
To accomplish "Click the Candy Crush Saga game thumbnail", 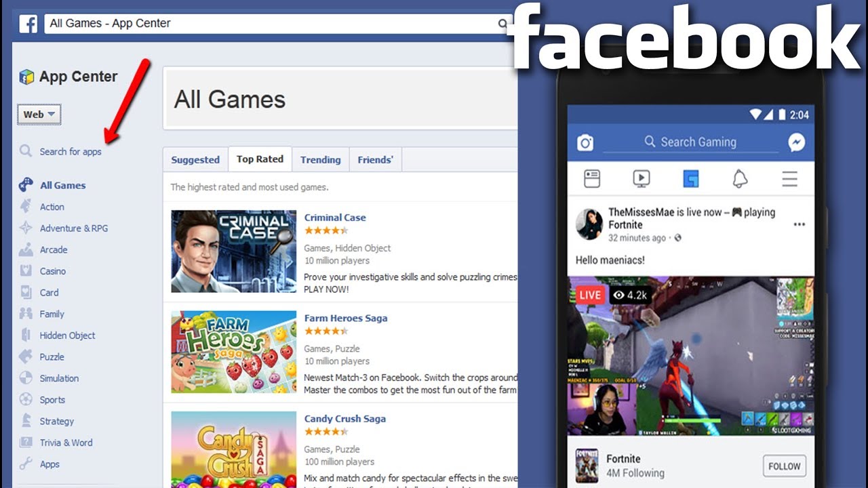I will 234,449.
